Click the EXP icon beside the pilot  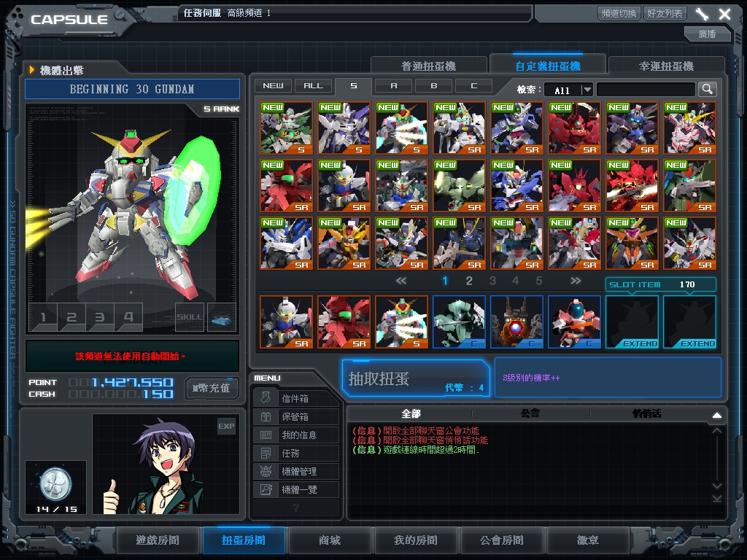pyautogui.click(x=226, y=426)
